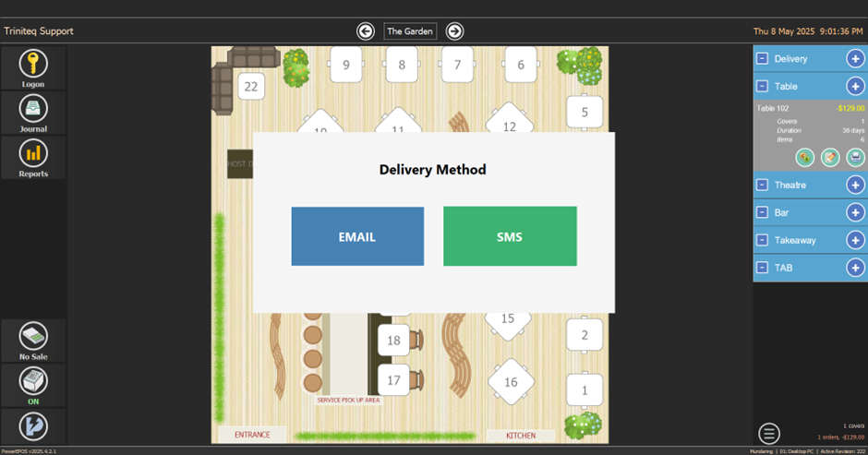Click the PowerEPOS v2025.4.2.1 version text
Screen dimensions: 868x455
[x=29, y=451]
